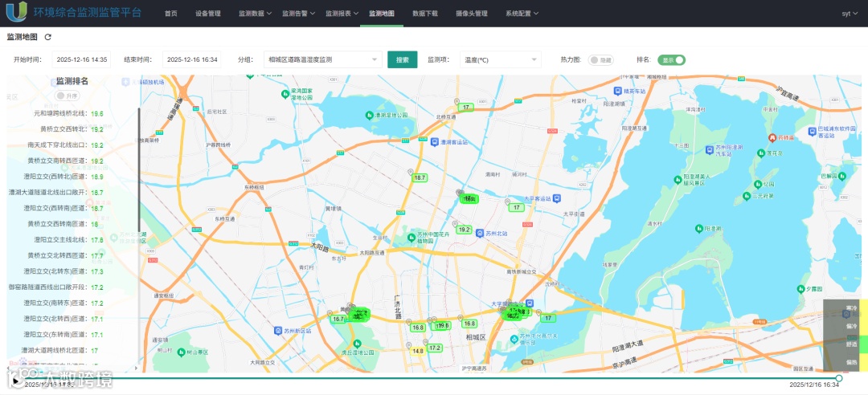Select ranking row 元和塘跨线桥北线
This screenshot has width=868, height=395.
pos(68,113)
